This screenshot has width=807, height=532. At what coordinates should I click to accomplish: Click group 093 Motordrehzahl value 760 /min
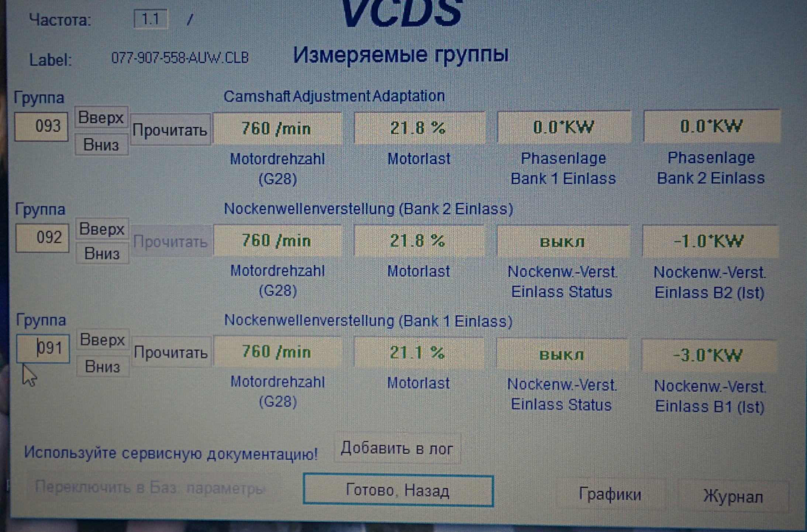(x=277, y=128)
